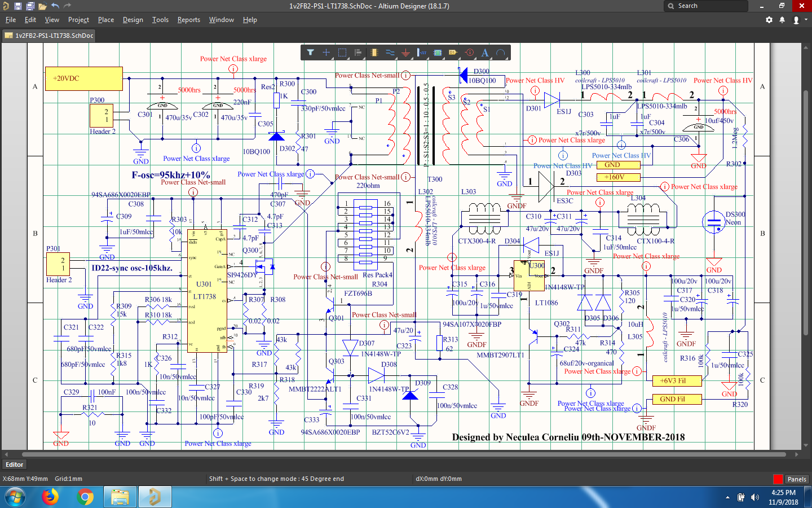The image size is (812, 508).
Task: Click the F-osc=95khz+10% text note
Action: click(171, 175)
